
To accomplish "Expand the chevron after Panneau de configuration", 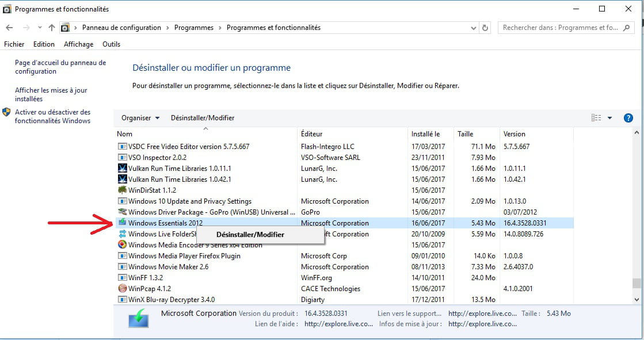I will (167, 28).
